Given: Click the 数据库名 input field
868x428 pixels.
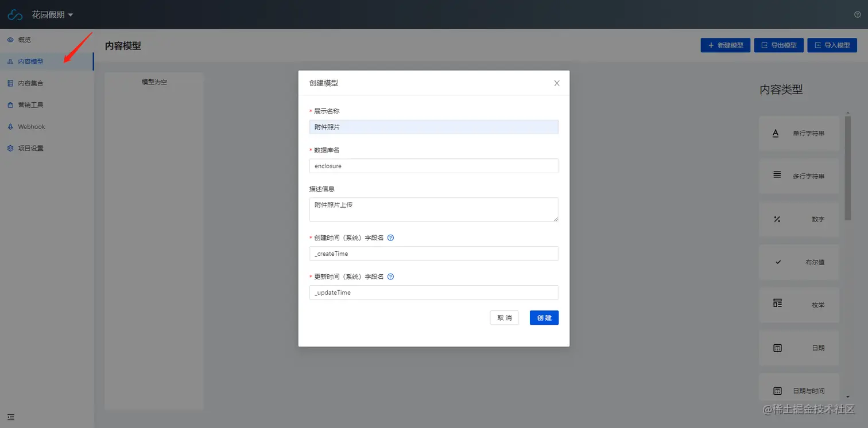Looking at the screenshot, I should [x=433, y=166].
